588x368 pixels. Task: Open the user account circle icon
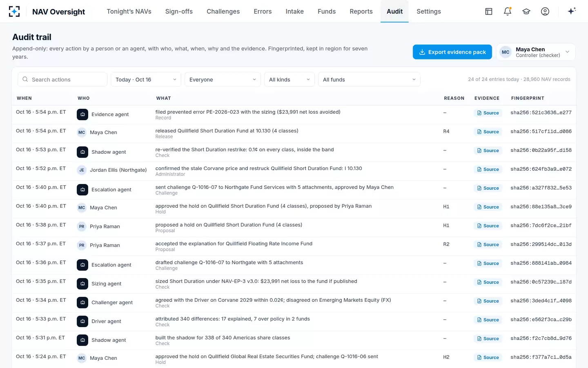(545, 11)
